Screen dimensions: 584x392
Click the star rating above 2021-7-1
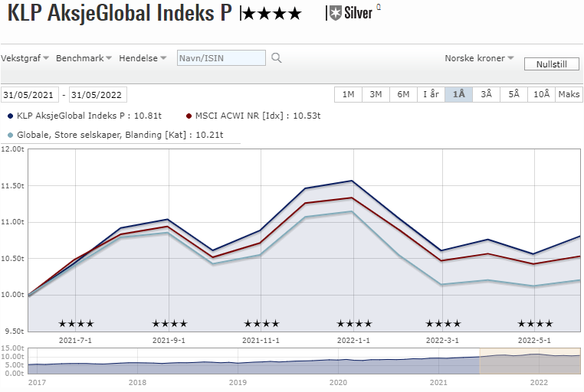[x=77, y=324]
